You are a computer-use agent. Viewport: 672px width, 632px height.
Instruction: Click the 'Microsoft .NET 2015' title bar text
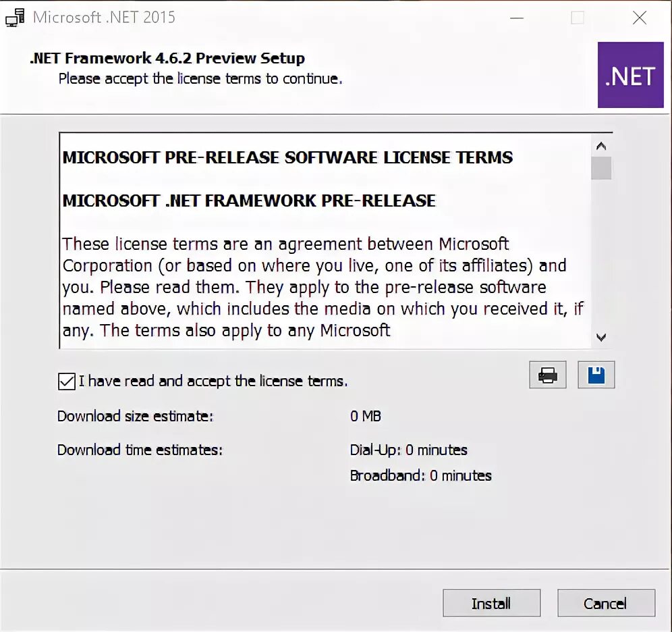(104, 18)
